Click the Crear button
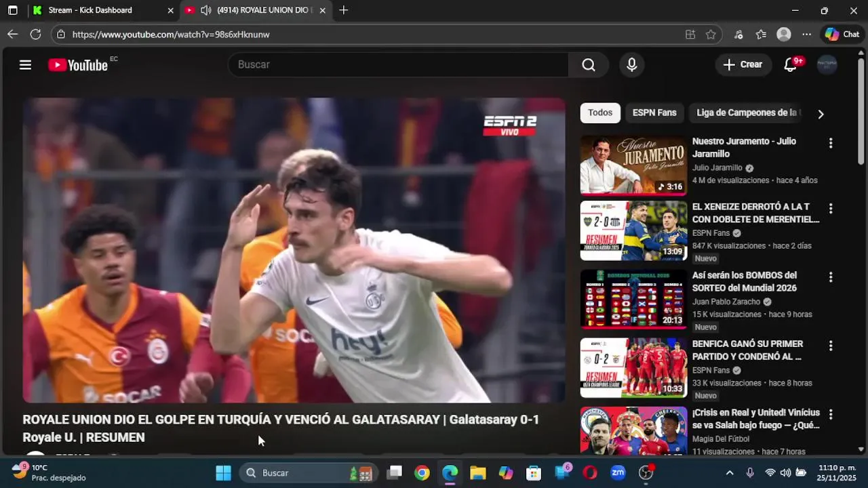 pyautogui.click(x=743, y=64)
